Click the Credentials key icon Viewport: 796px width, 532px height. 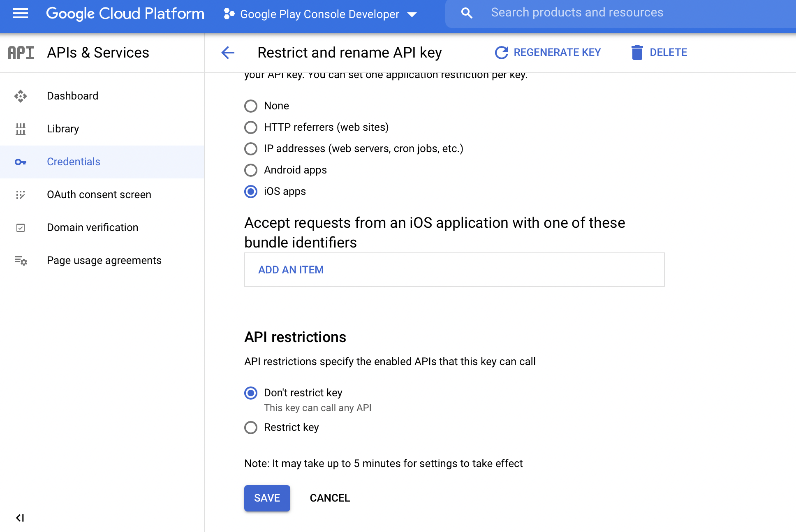click(21, 162)
